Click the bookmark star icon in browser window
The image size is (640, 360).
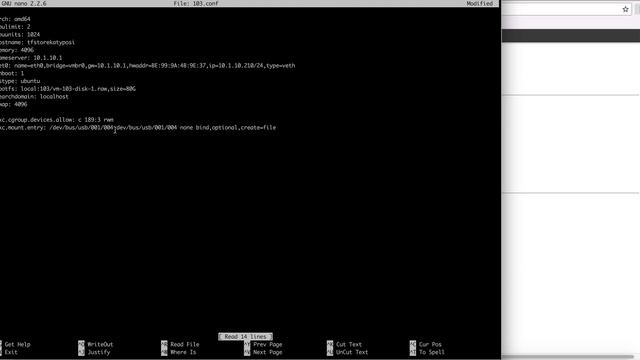(x=625, y=9)
